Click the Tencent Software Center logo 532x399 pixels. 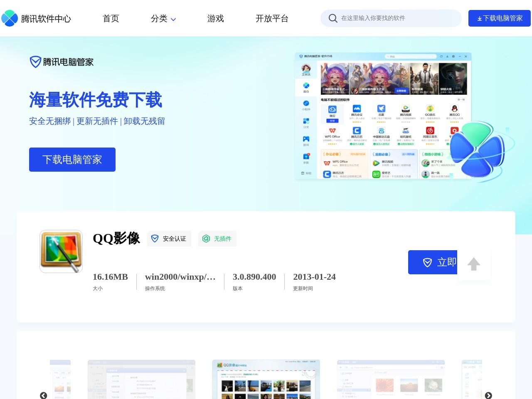36,18
